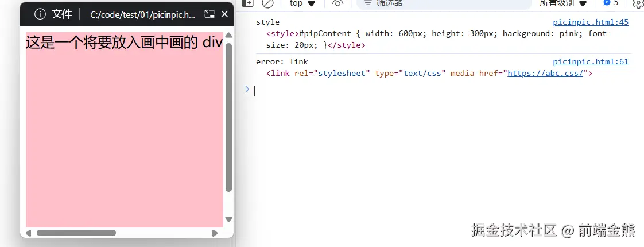
Task: Click the 'style' console message label
Action: tap(268, 22)
